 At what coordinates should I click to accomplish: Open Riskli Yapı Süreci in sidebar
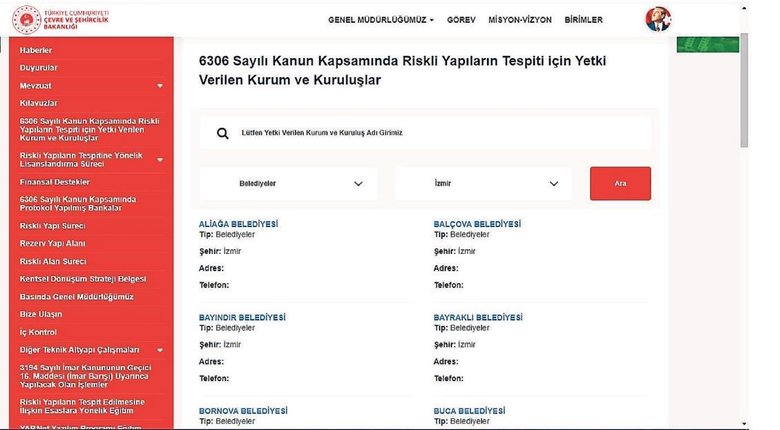click(x=53, y=226)
